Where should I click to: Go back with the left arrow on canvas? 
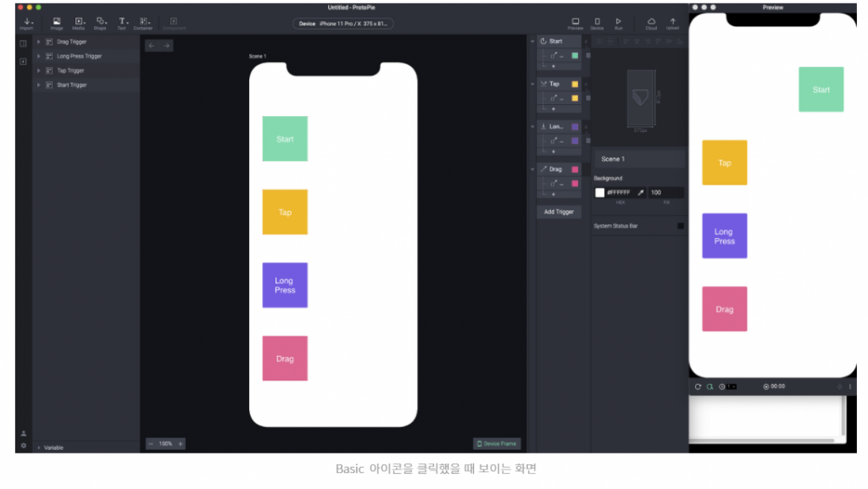152,46
